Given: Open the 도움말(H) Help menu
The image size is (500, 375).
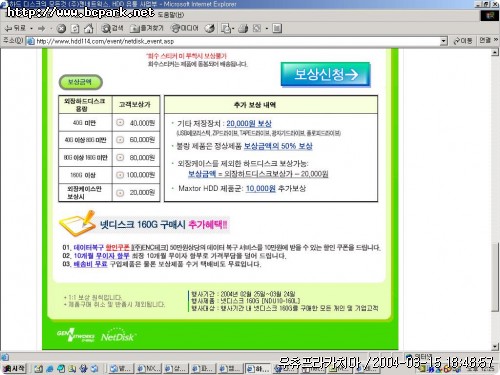Looking at the screenshot, I should [x=171, y=15].
